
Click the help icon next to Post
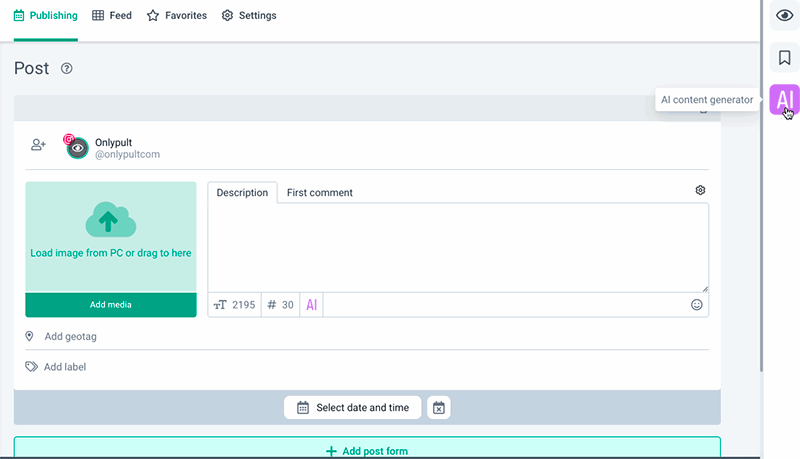click(x=67, y=69)
